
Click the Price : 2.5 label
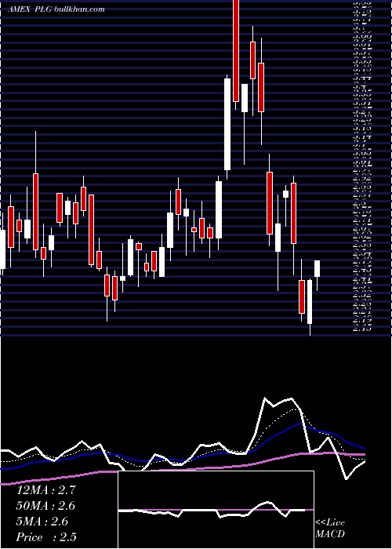click(x=46, y=537)
